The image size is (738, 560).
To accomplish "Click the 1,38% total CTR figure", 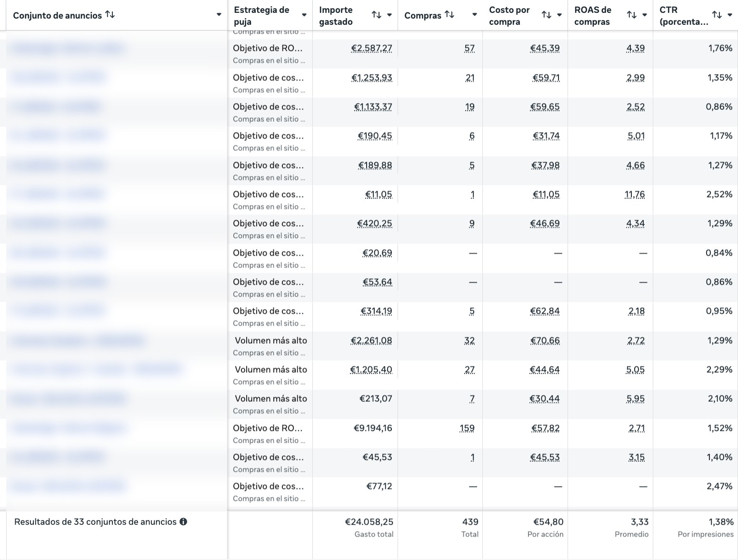I will click(721, 522).
